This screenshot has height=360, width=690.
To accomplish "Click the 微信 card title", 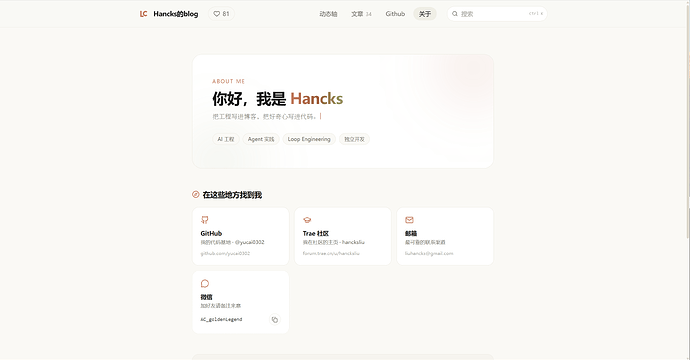I will [206, 297].
